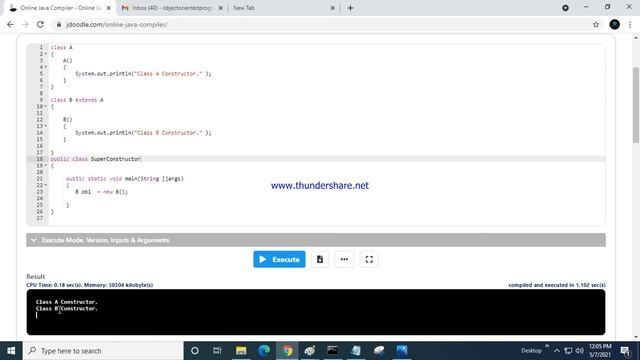Switch to the Inbox (40) Gmail tab

(171, 8)
